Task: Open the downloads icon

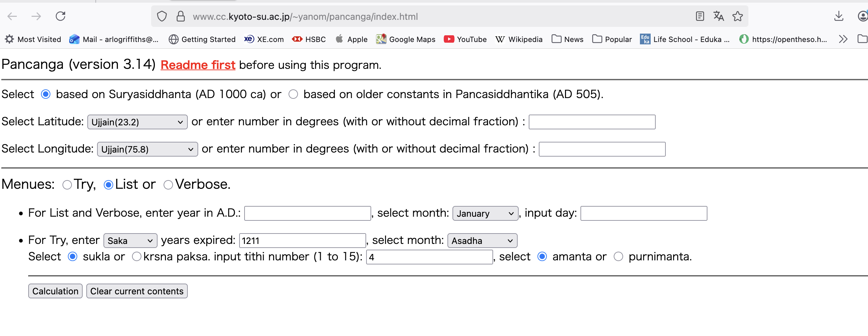Action: [x=838, y=16]
